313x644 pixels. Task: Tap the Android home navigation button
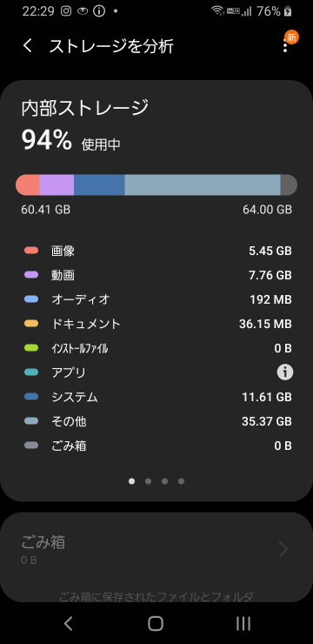click(156, 623)
